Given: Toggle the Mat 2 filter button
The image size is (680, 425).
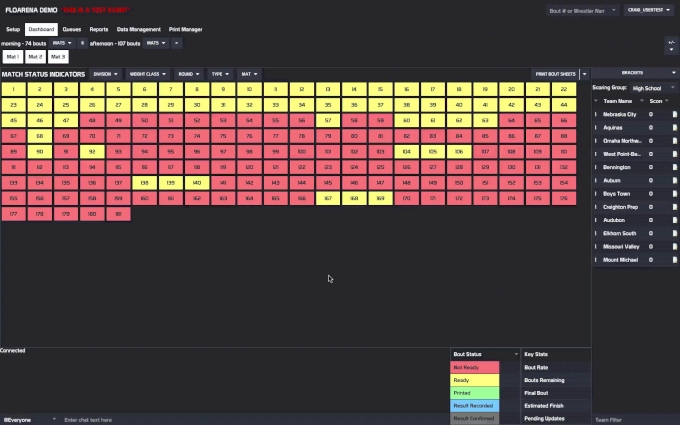Looking at the screenshot, I should point(36,57).
